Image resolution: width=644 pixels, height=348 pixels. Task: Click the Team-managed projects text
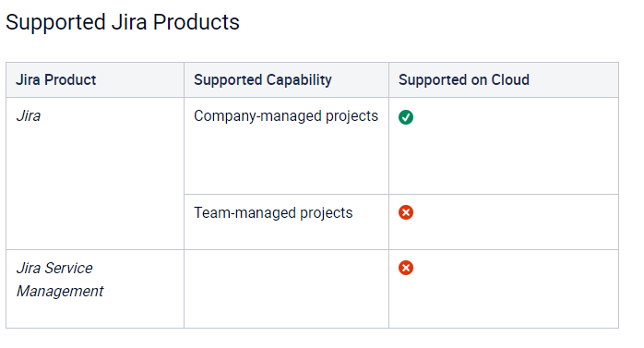click(273, 213)
